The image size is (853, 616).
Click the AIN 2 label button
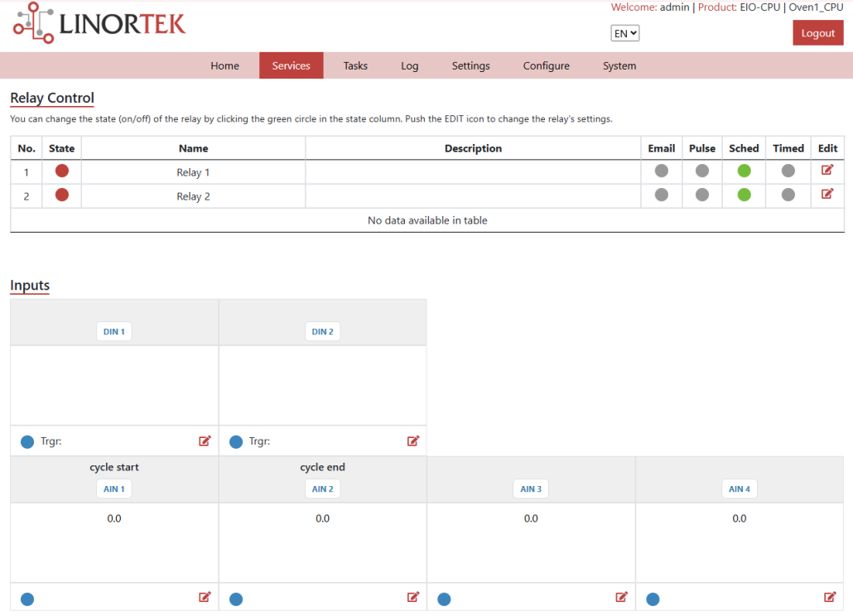tap(323, 488)
